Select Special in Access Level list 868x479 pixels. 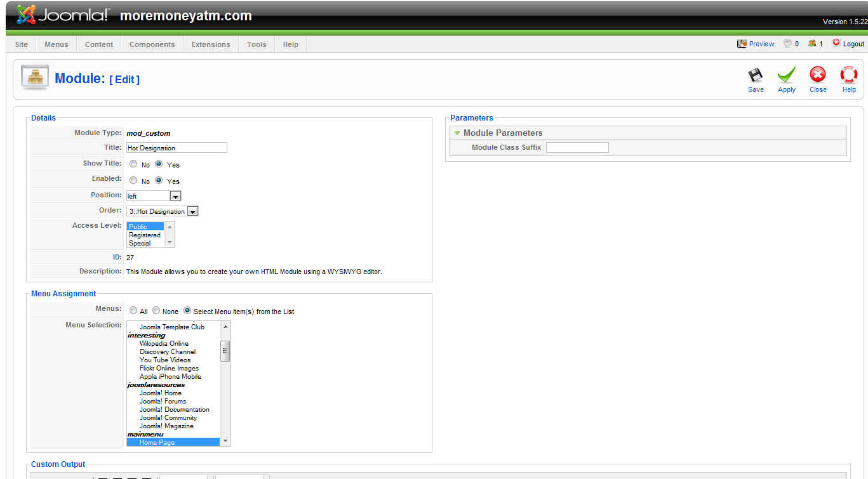[145, 243]
